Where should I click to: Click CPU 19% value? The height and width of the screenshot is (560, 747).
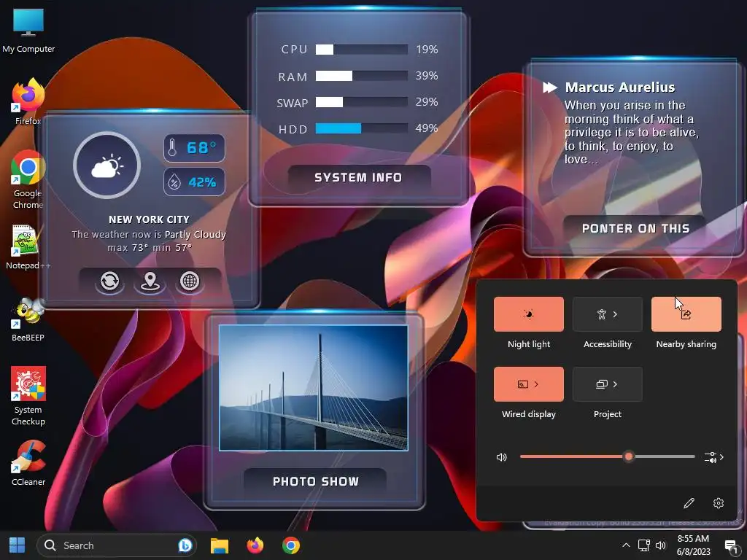pos(427,50)
